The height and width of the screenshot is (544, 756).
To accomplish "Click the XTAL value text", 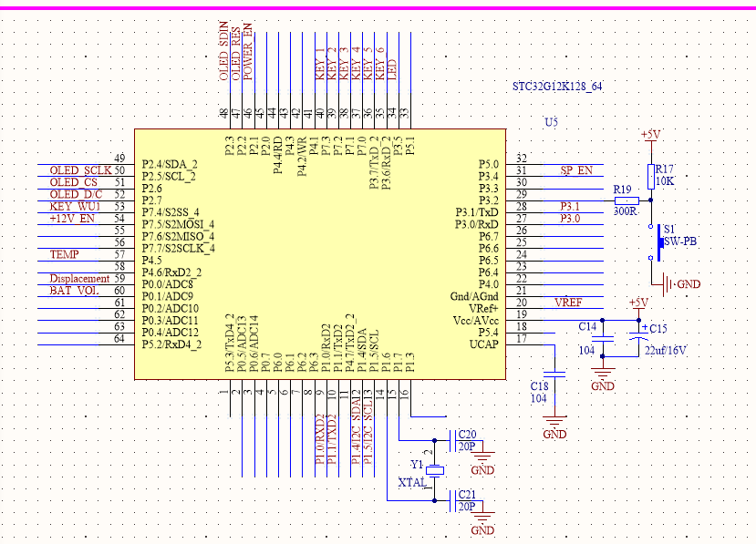I will [x=412, y=483].
